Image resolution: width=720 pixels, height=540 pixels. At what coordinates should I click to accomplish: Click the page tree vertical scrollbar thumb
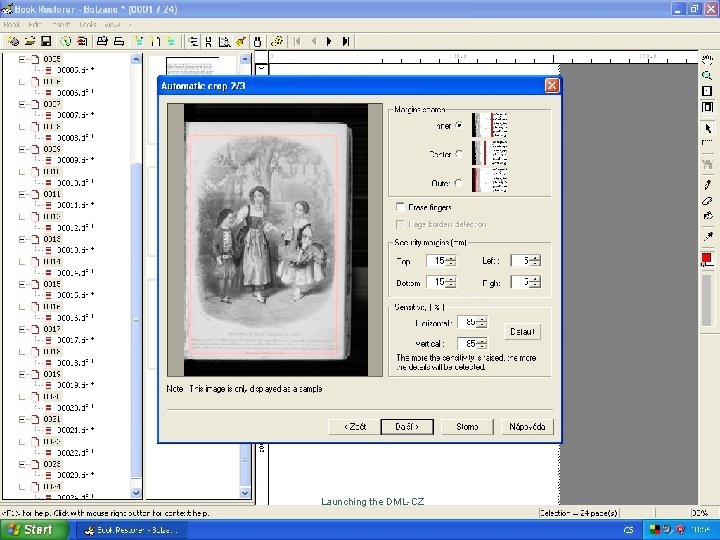pos(136,320)
